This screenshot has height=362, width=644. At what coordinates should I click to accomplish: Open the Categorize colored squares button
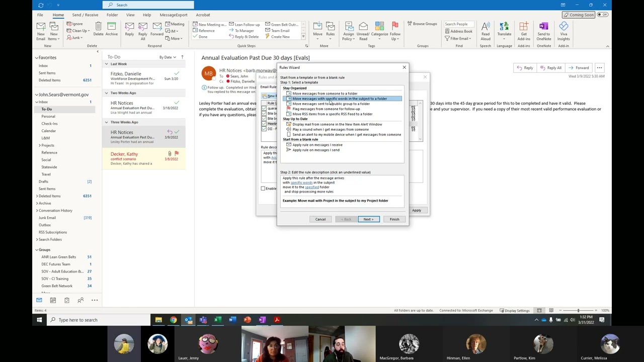(x=379, y=31)
